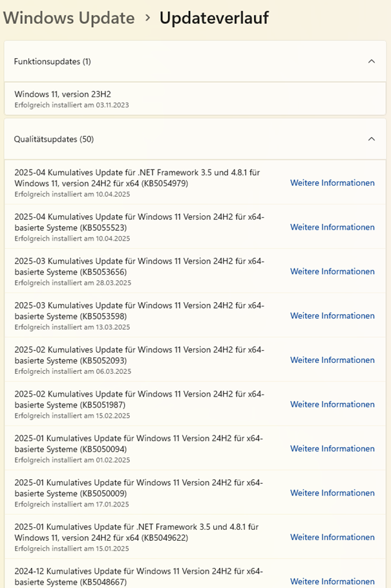Click install date 13.03.2025 line
The height and width of the screenshot is (588, 391).
[x=72, y=327]
